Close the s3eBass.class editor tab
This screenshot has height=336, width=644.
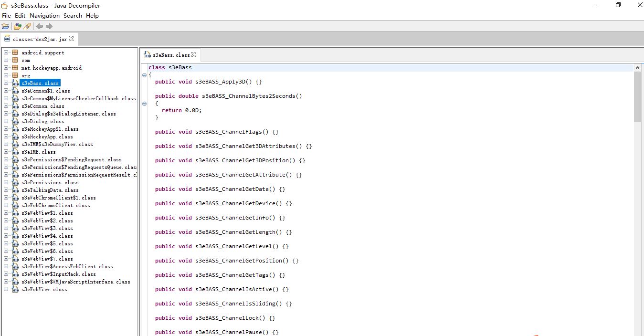click(194, 55)
